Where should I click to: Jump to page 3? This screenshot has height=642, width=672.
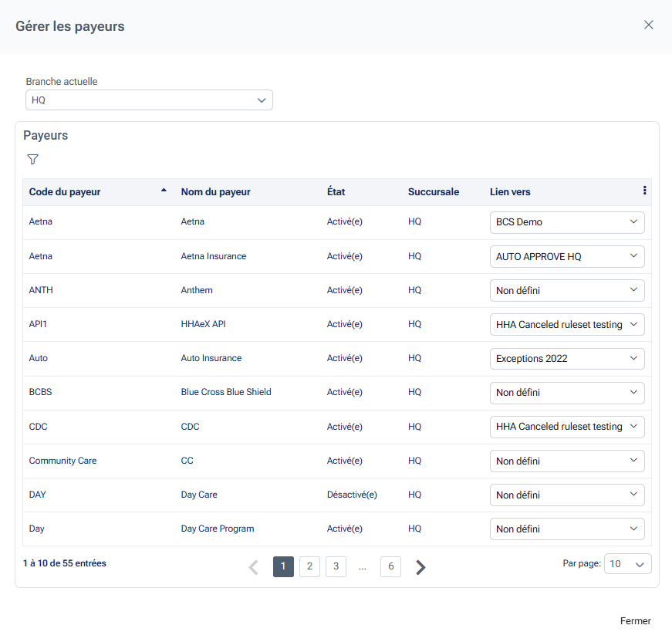336,567
